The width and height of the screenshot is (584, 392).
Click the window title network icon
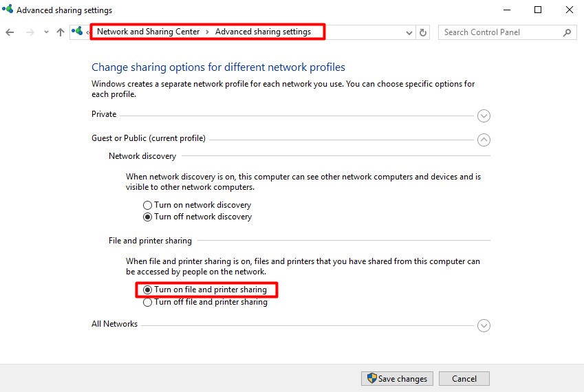[8, 9]
